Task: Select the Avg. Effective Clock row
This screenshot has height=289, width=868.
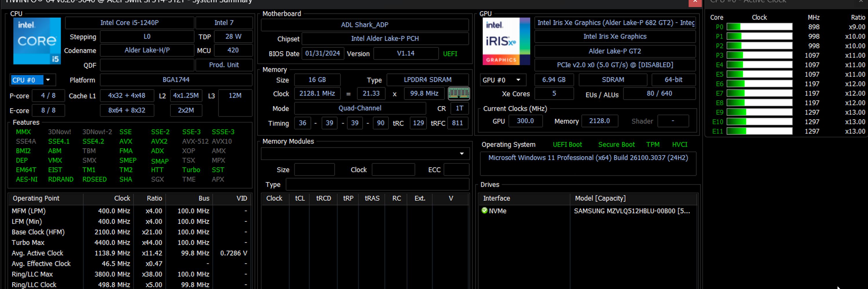Action: click(x=129, y=264)
